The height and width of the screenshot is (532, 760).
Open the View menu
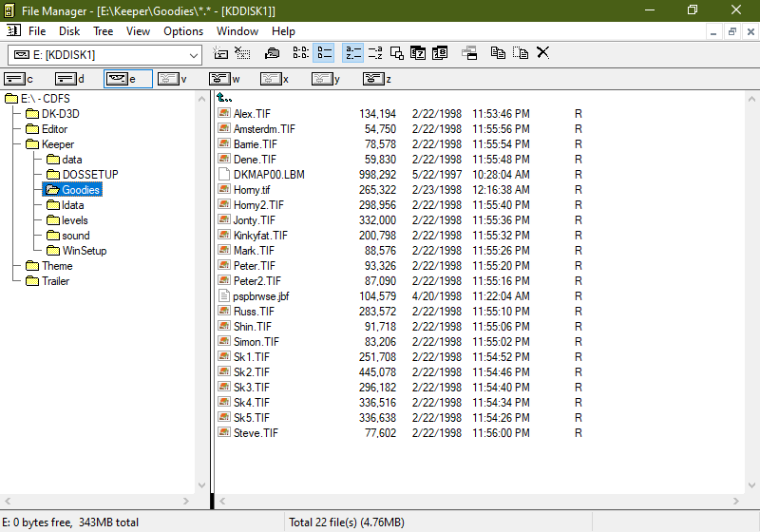click(x=138, y=31)
